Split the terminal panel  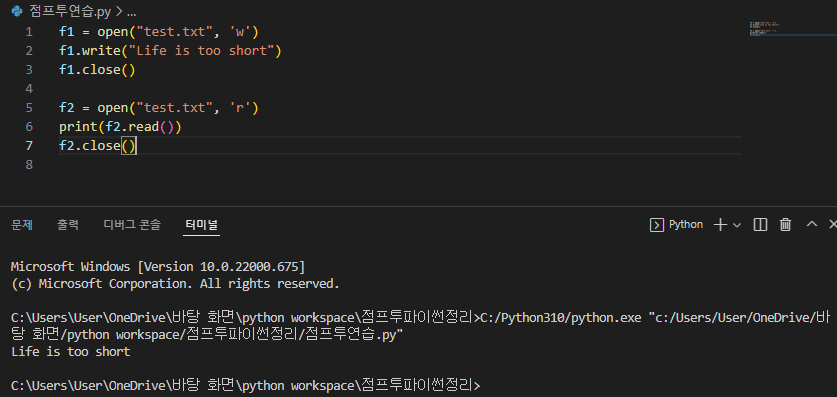760,225
